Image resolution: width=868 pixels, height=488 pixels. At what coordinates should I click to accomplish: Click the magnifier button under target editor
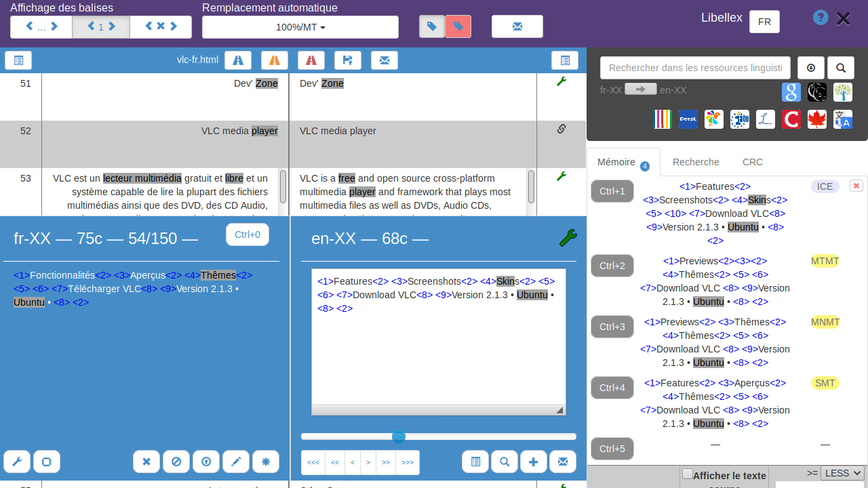pyautogui.click(x=505, y=462)
